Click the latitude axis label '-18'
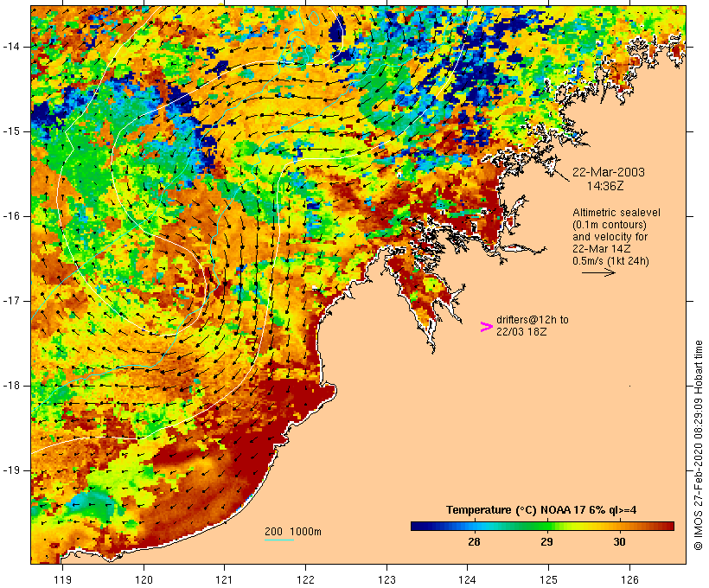The height and width of the screenshot is (588, 709). (x=11, y=386)
